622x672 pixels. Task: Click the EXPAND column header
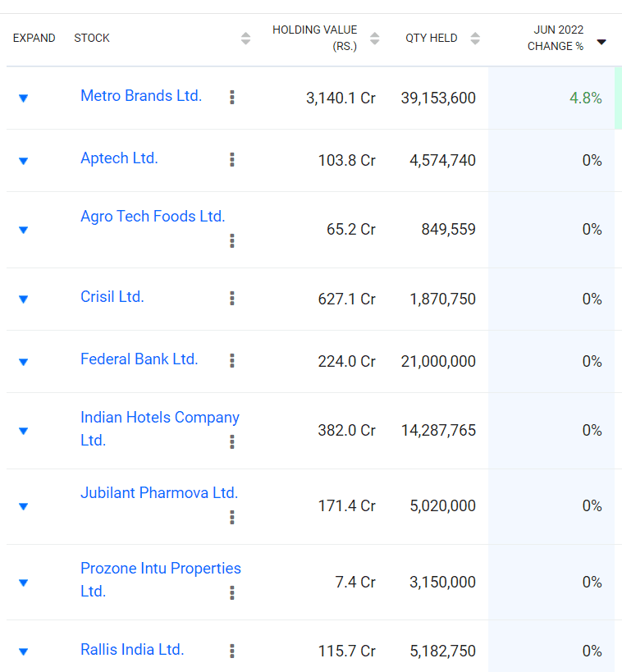pyautogui.click(x=34, y=38)
